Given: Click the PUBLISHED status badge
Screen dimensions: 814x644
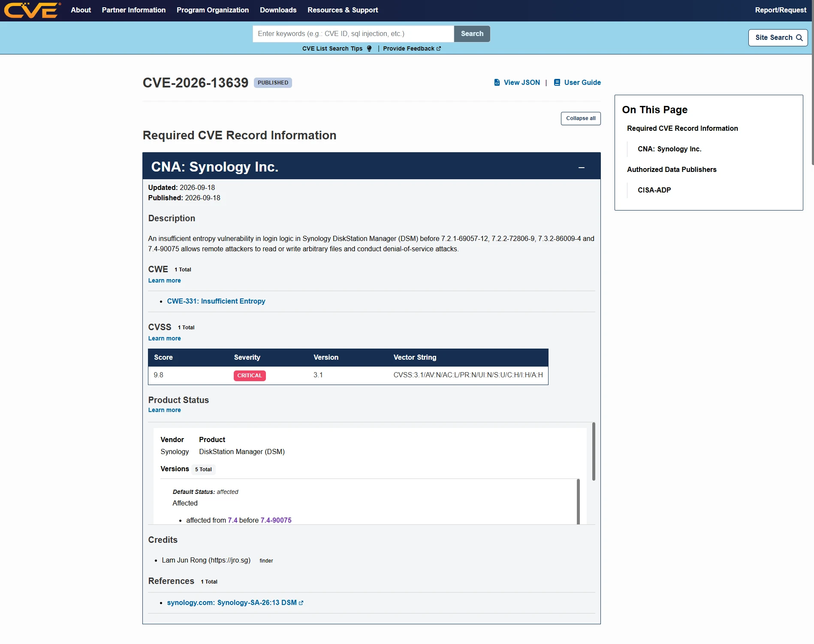Looking at the screenshot, I should (x=273, y=83).
